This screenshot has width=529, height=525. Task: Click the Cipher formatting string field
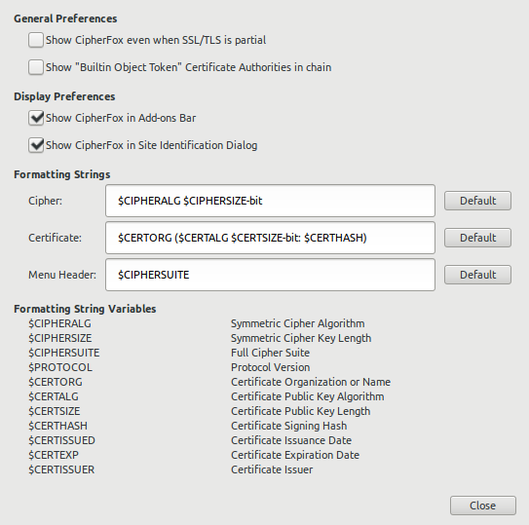pos(270,201)
